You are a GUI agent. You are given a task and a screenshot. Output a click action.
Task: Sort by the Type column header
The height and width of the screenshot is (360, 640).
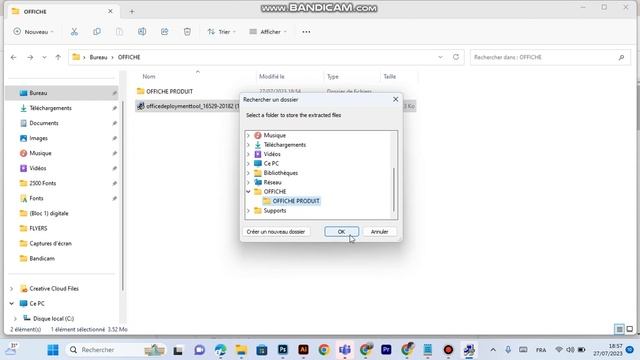tap(333, 76)
